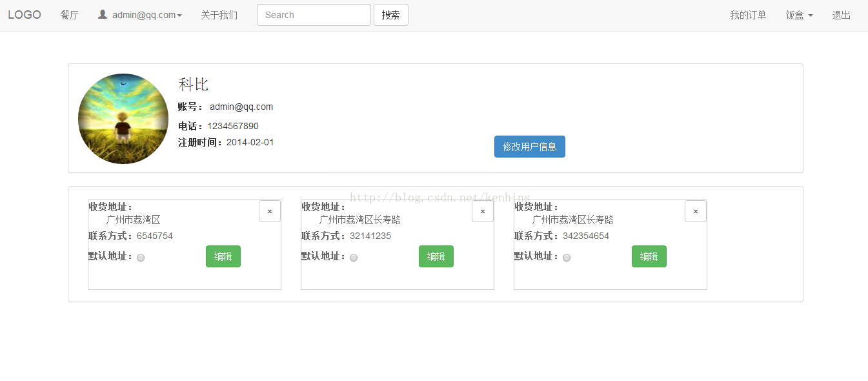
Task: Click registration date 2014-02-01
Action: click(250, 142)
